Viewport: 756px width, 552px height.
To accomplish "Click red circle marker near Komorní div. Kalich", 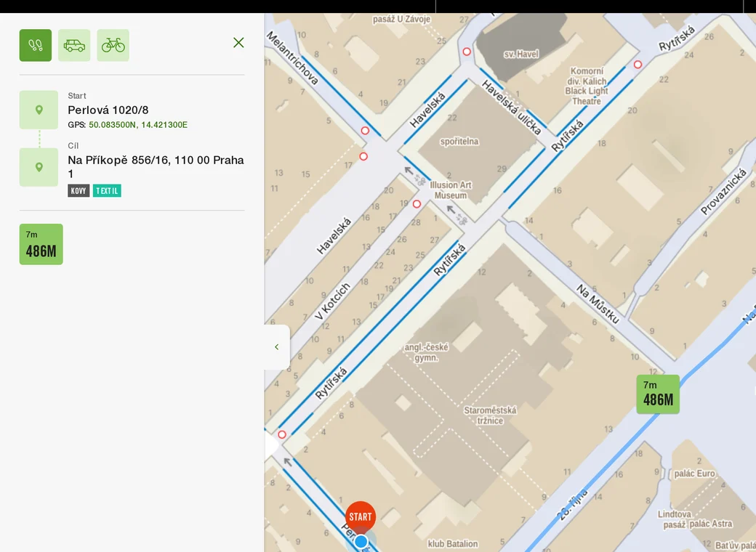I will (x=638, y=65).
